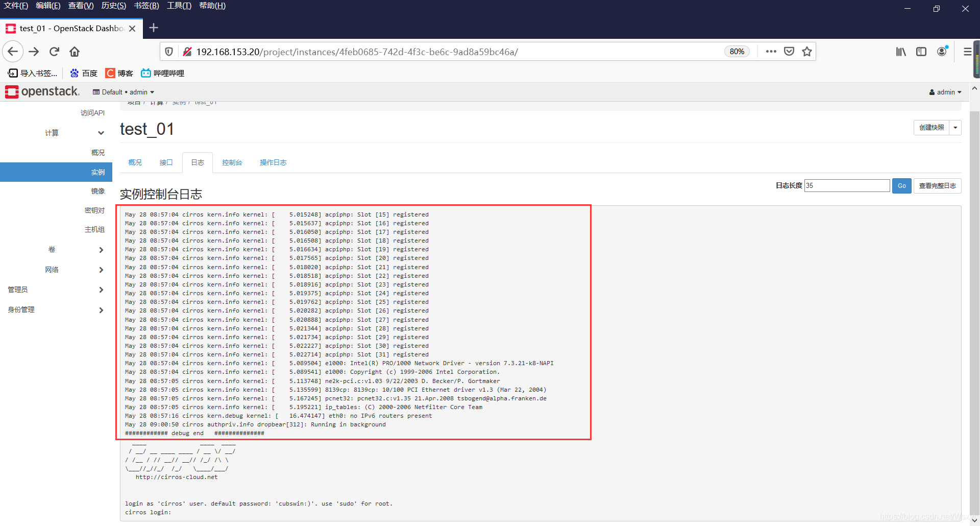Expand the 身份管理 sidebar section
This screenshot has height=526, width=980.
coord(56,309)
